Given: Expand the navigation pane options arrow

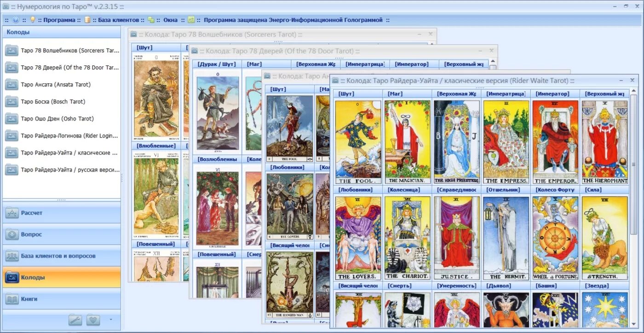Looking at the screenshot, I should (x=110, y=319).
